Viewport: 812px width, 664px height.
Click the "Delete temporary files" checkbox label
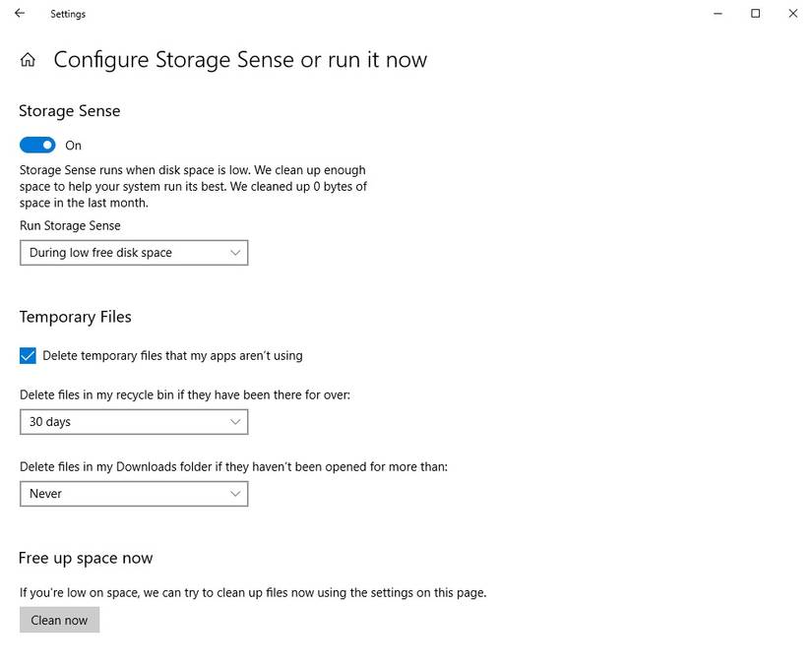[x=172, y=355]
